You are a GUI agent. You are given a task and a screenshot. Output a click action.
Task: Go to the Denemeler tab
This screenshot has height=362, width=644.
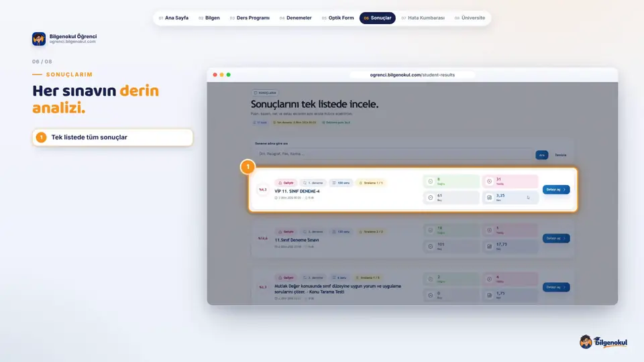click(x=296, y=18)
